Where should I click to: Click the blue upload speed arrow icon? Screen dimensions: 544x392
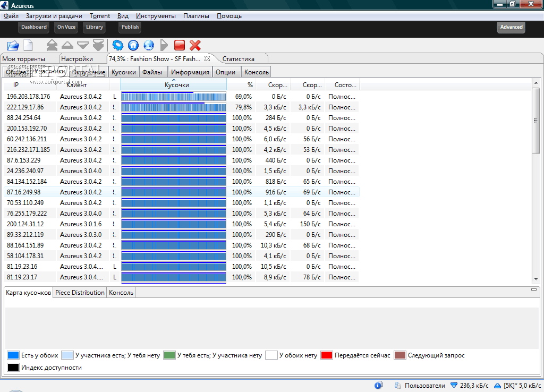(497, 386)
